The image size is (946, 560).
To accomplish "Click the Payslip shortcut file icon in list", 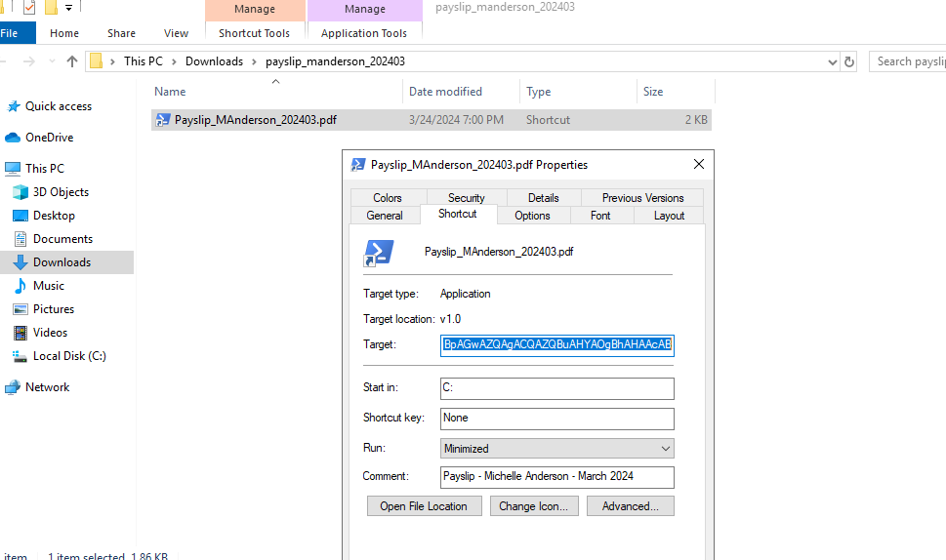I will [163, 120].
